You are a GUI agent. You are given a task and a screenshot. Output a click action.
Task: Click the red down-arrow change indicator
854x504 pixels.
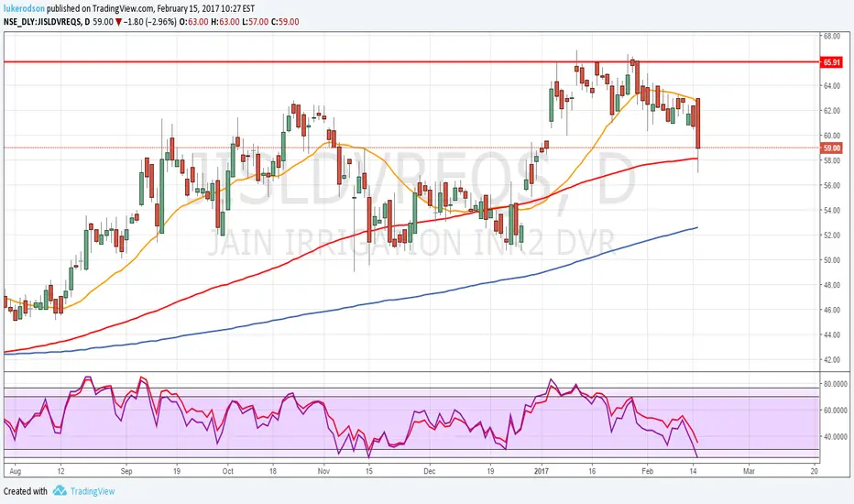pyautogui.click(x=118, y=22)
